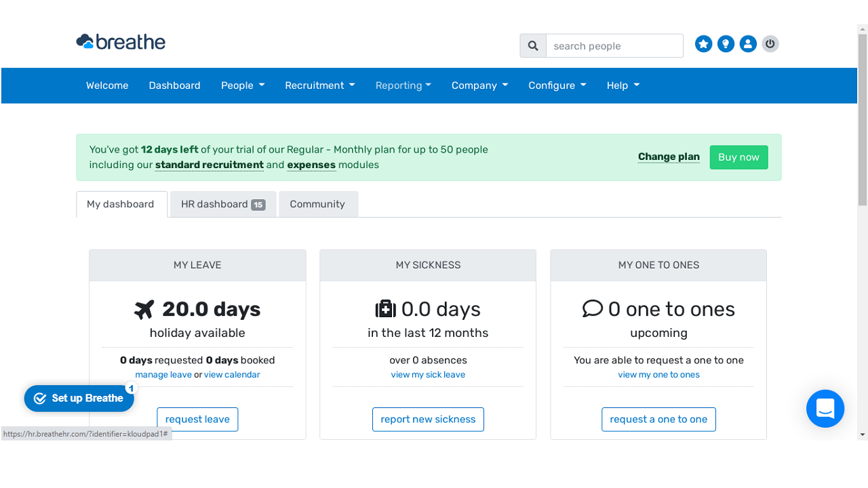
Task: Click the search magnifier icon
Action: [533, 46]
